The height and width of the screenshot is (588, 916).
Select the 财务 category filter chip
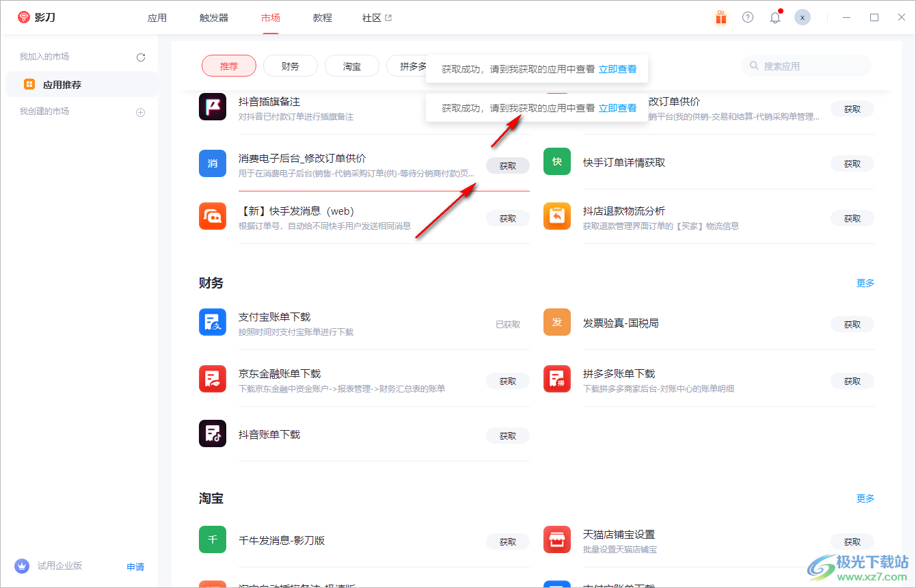pyautogui.click(x=291, y=66)
